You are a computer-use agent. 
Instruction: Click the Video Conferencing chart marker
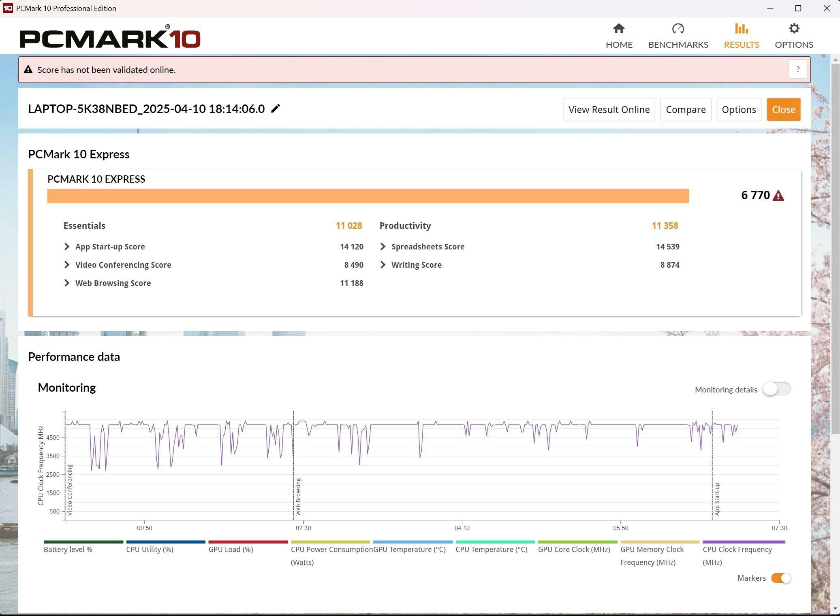pyautogui.click(x=70, y=490)
